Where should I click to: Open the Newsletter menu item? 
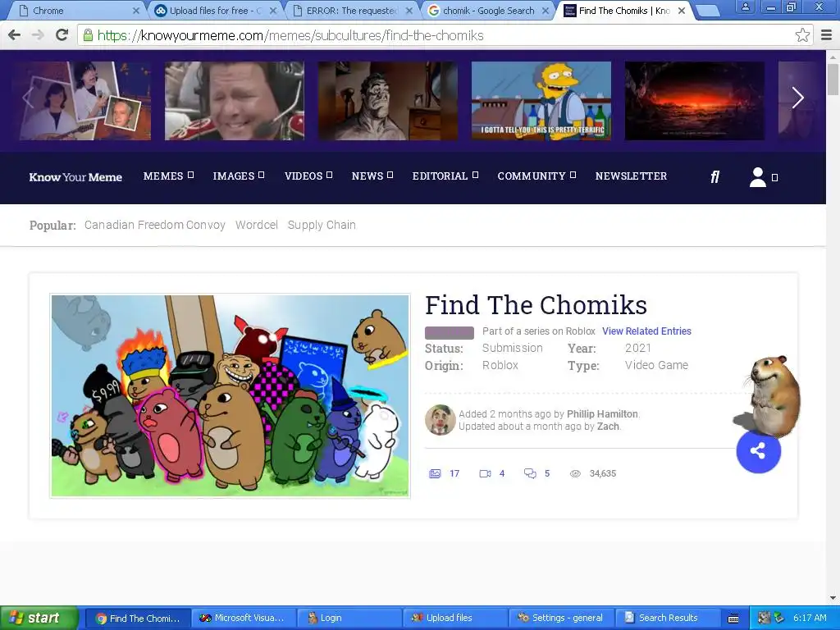point(631,176)
